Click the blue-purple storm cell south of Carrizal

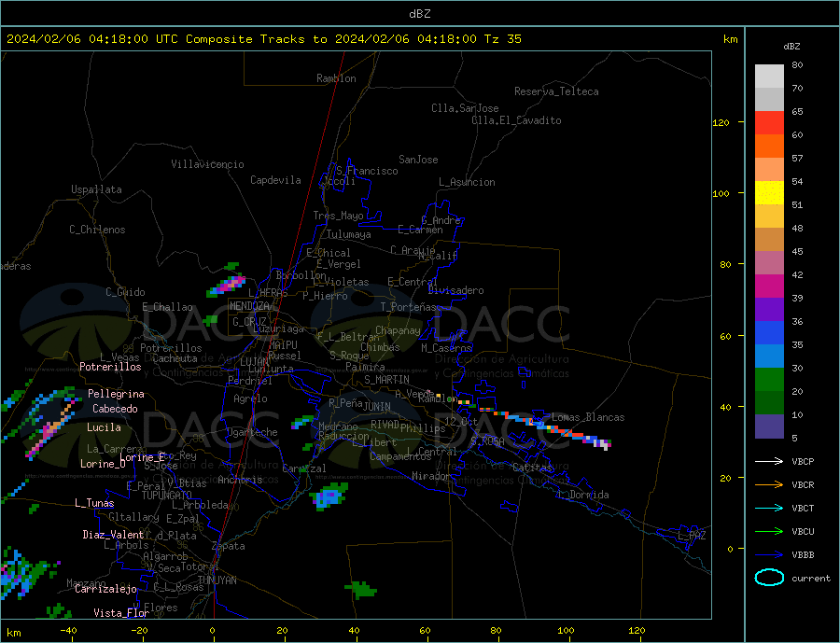coord(329,496)
